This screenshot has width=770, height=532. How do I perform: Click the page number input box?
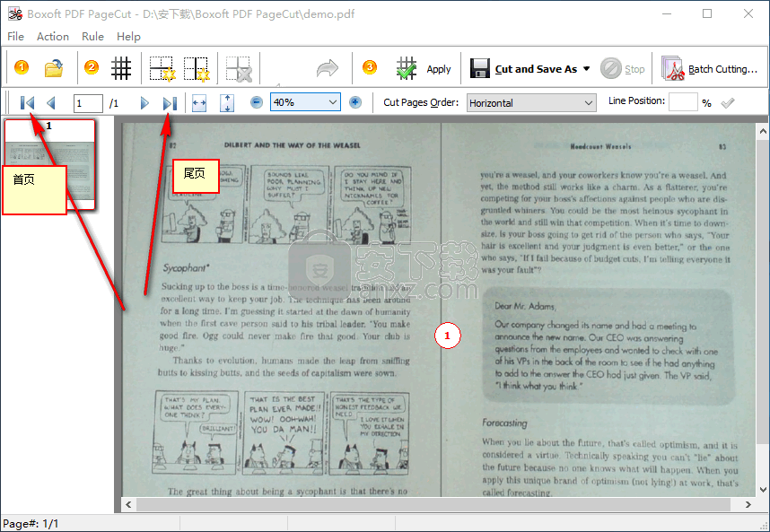click(x=88, y=103)
